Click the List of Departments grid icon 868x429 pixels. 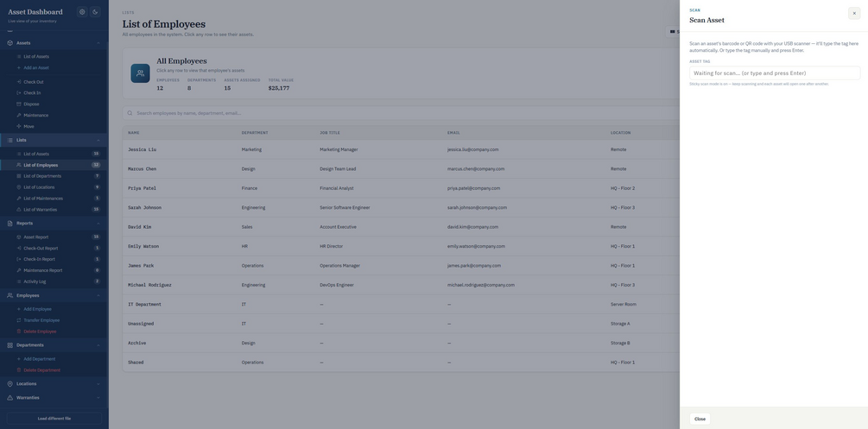19,176
